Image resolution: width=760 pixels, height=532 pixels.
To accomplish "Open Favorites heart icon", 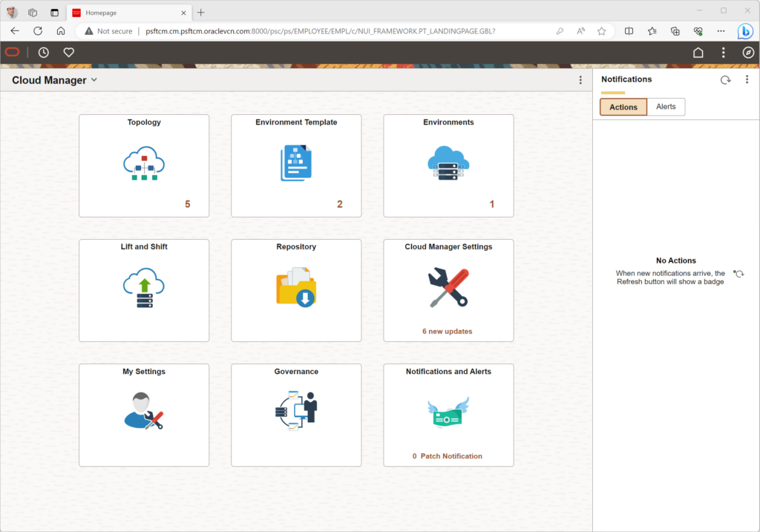I will click(x=69, y=53).
